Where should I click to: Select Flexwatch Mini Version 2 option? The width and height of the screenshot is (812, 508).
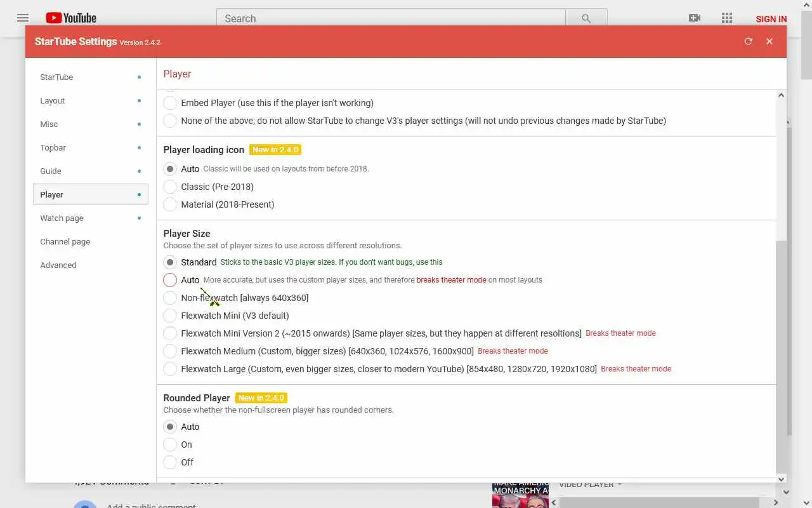pos(170,333)
